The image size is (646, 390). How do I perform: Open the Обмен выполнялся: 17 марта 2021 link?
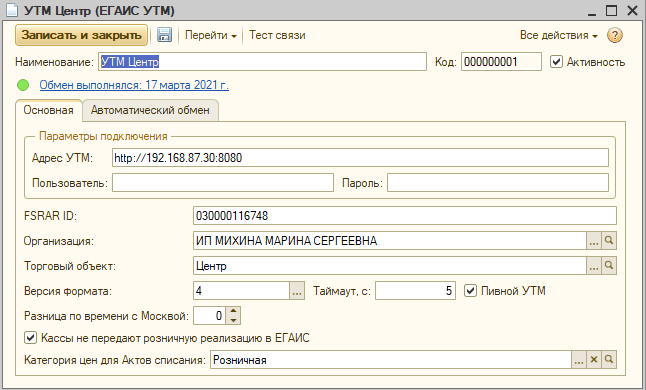click(134, 85)
